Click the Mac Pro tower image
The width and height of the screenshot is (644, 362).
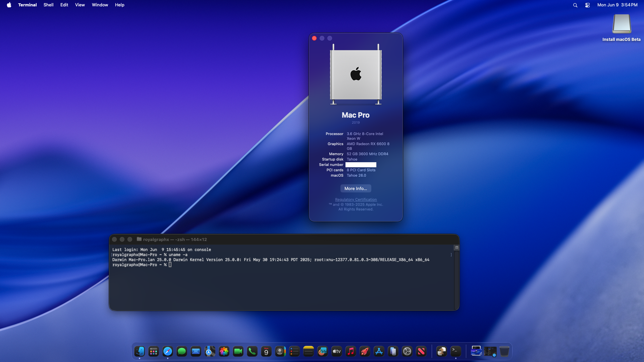[356, 74]
